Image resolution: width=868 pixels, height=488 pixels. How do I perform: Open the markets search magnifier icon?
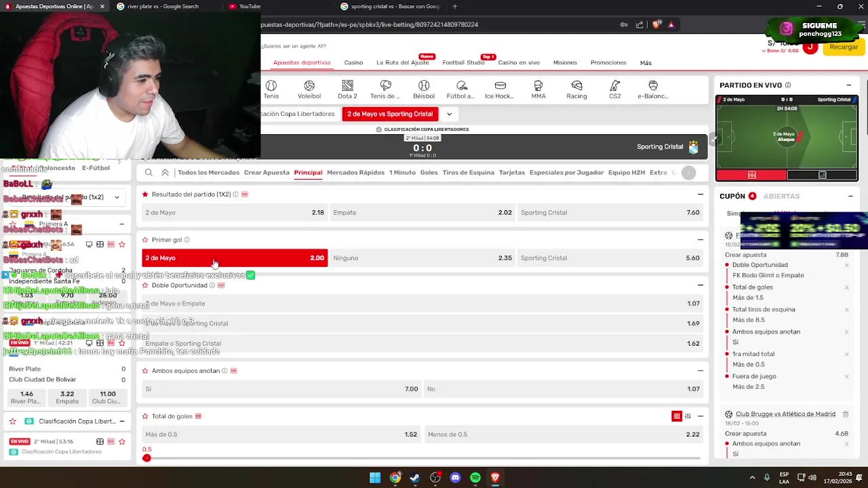click(149, 173)
